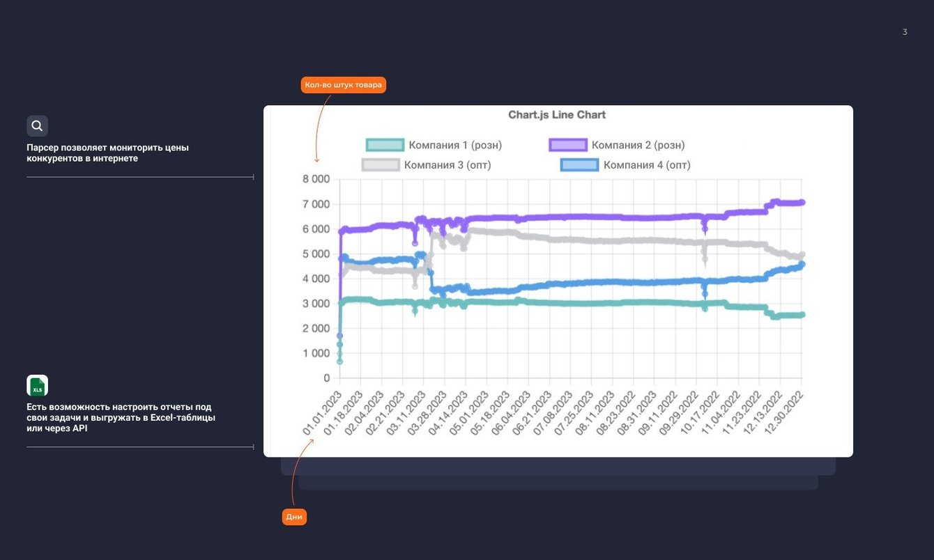Image resolution: width=934 pixels, height=560 pixels.
Task: Toggle Компания 3 (опт) gray legend swatch
Action: 381,165
